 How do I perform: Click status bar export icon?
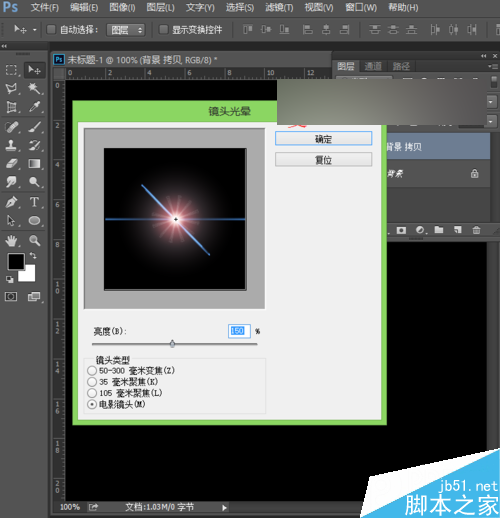[93, 507]
